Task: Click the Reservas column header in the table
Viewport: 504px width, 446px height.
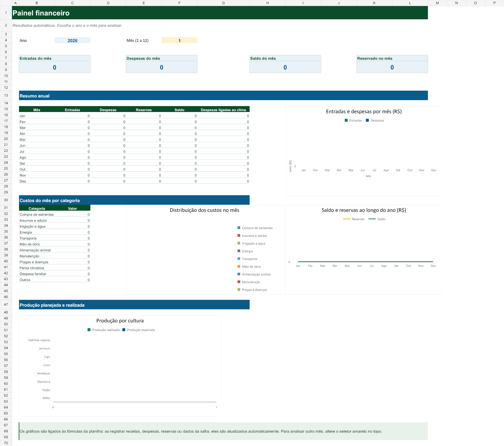Action: pos(144,110)
